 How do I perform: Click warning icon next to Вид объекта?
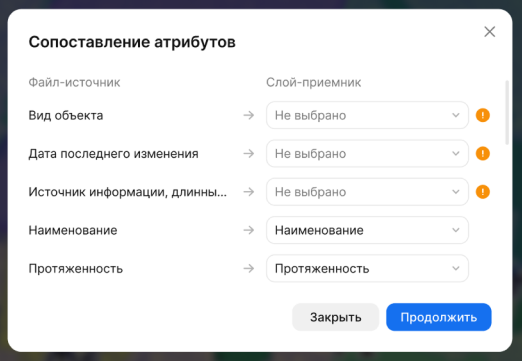482,115
